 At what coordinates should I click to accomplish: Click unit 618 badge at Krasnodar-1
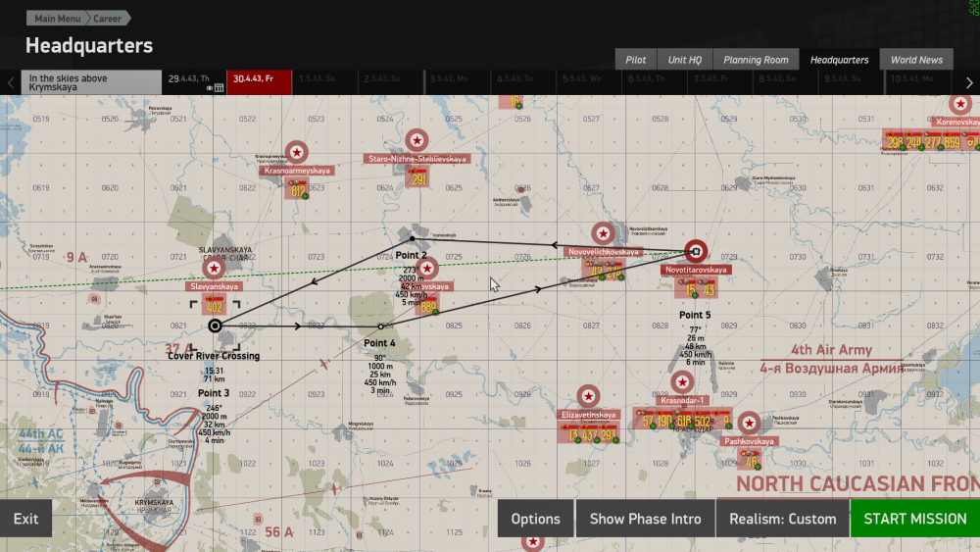pos(684,421)
